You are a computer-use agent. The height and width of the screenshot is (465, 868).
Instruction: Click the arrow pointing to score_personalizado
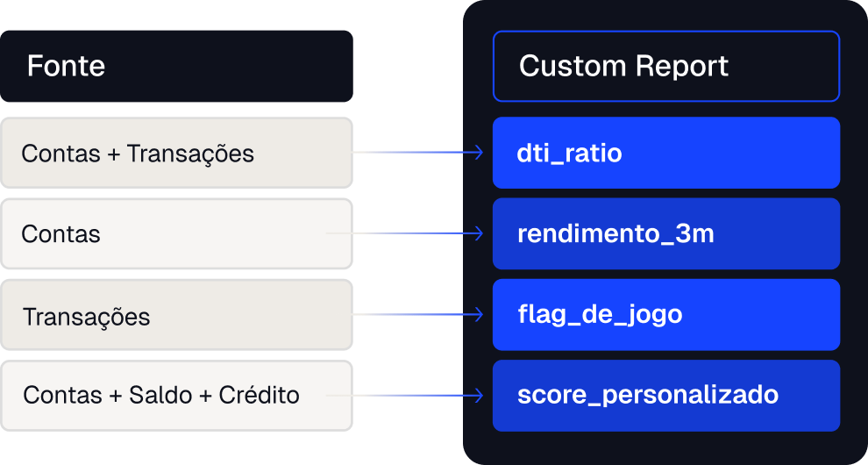[477, 396]
